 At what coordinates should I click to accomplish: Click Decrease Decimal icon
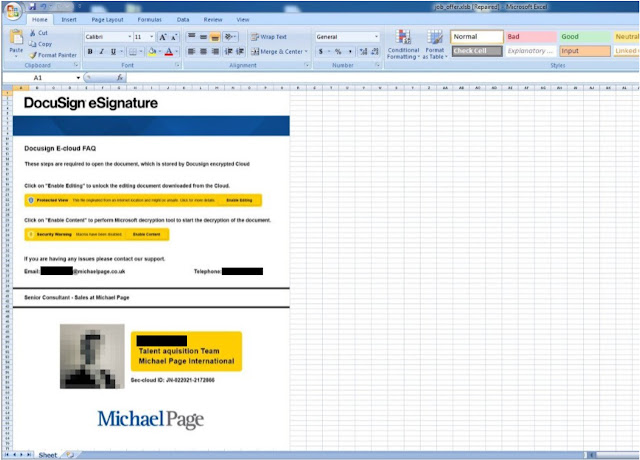coord(375,51)
